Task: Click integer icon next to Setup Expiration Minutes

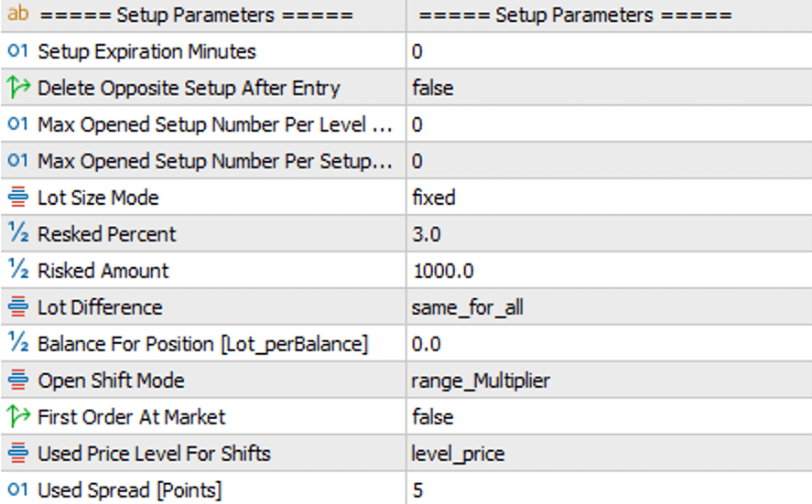Action: (x=17, y=50)
